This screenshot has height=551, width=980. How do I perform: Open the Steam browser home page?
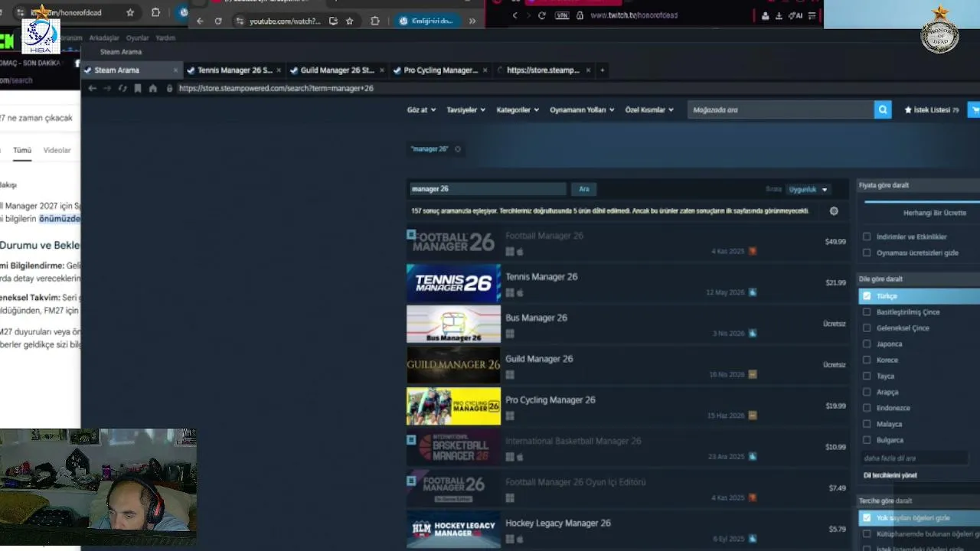click(x=153, y=89)
